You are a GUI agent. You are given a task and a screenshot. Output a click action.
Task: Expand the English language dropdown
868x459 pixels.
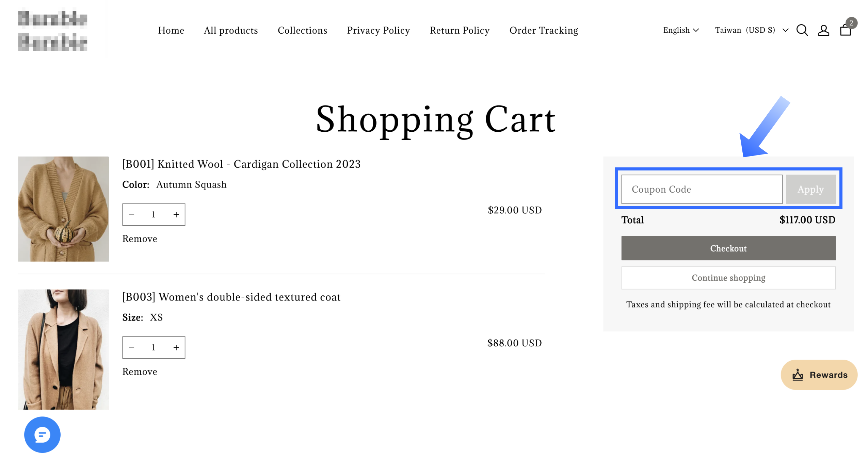[680, 30]
